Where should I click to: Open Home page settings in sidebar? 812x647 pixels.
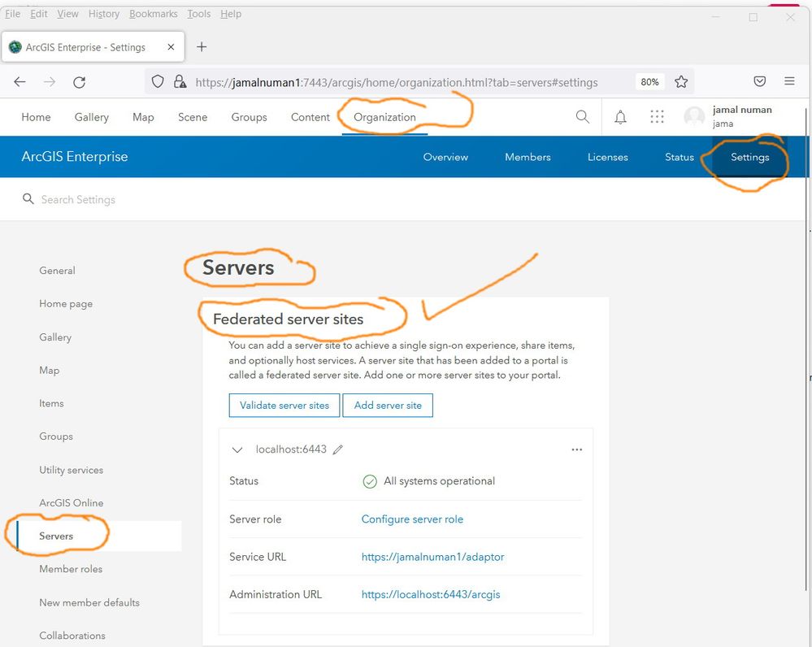pos(66,303)
